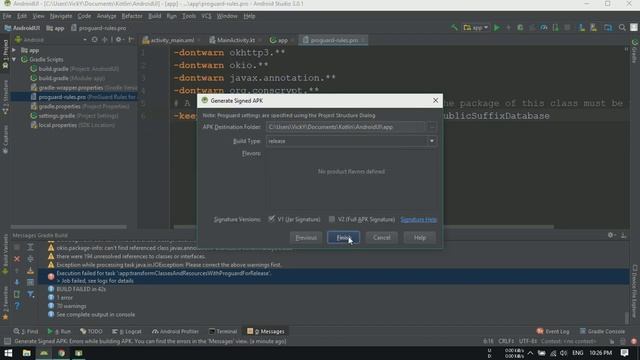Expand the app folder in project tree
The width and height of the screenshot is (640, 360).
point(14,50)
